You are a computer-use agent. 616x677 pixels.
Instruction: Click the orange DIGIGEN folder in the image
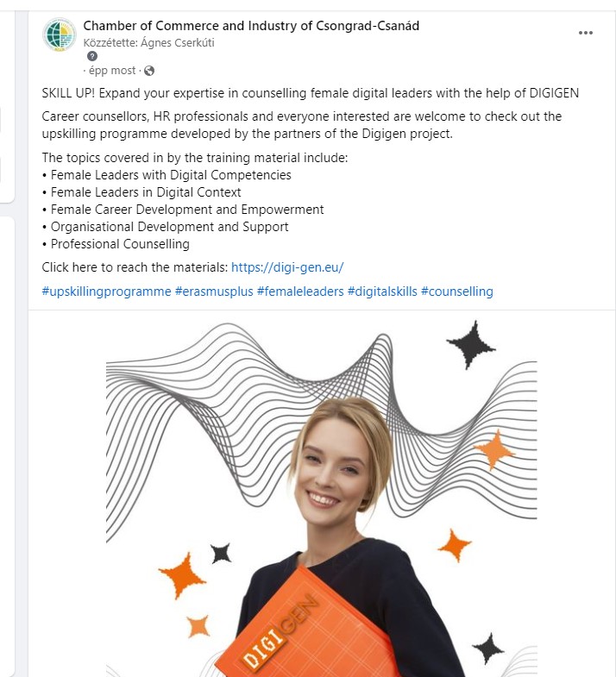(x=306, y=626)
